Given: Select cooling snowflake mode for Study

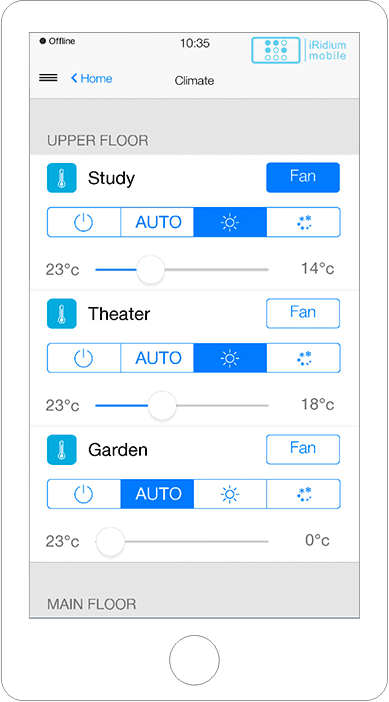Looking at the screenshot, I should pos(304,222).
